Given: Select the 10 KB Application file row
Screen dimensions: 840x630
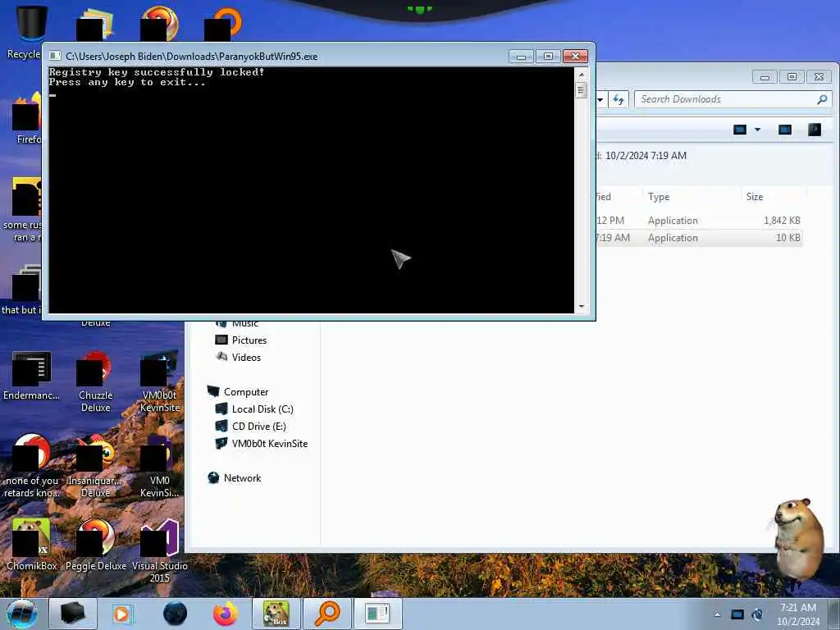Looking at the screenshot, I should point(699,237).
